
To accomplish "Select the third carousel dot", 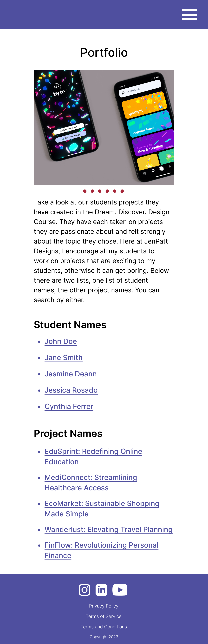I will point(100,191).
